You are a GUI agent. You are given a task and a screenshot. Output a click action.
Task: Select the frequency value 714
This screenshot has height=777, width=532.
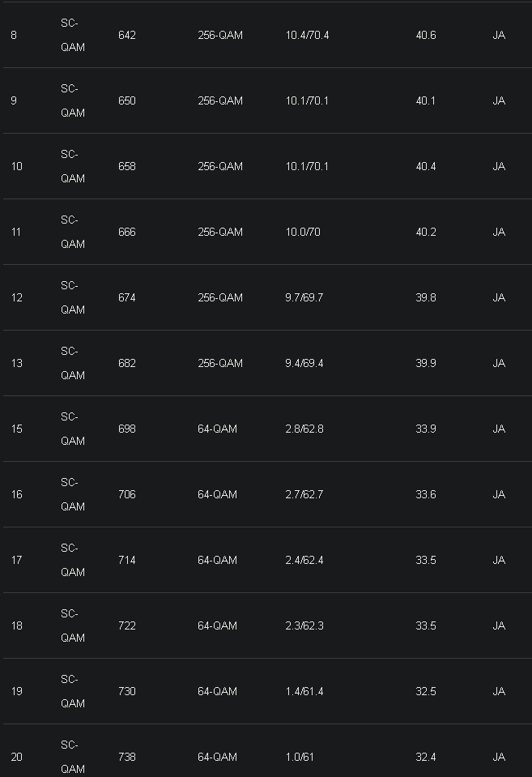[x=127, y=561]
